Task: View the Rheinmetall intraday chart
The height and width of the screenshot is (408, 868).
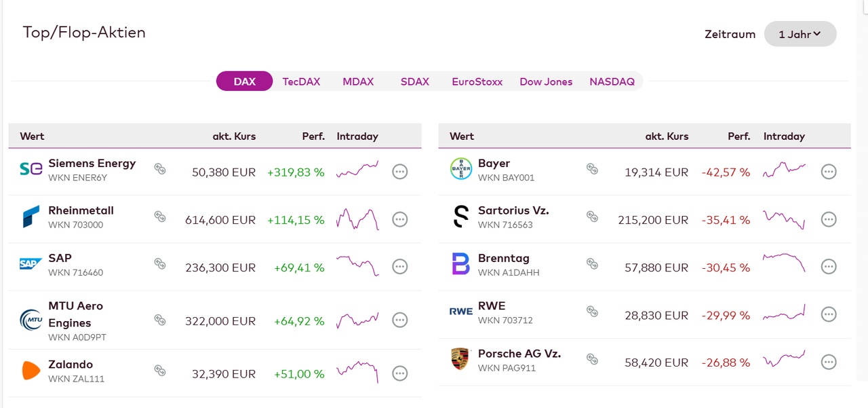Action: tap(357, 219)
